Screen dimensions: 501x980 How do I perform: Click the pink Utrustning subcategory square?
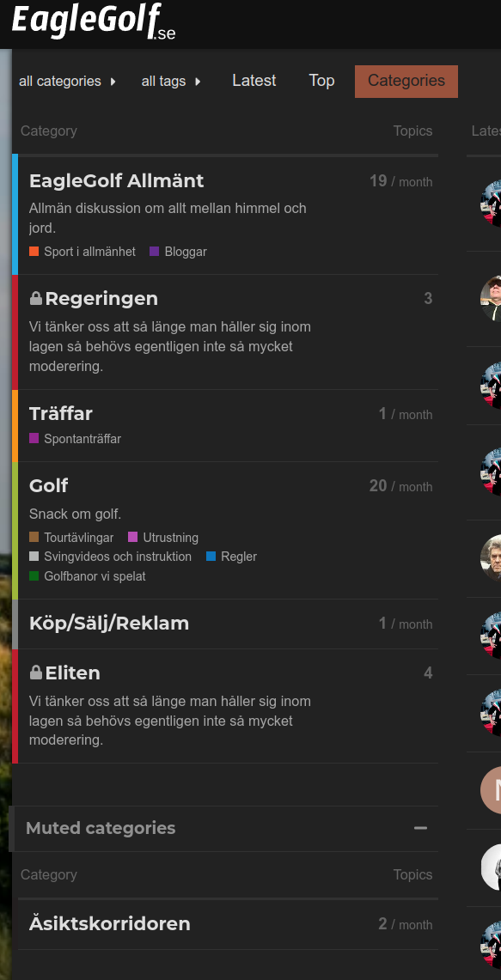[132, 537]
